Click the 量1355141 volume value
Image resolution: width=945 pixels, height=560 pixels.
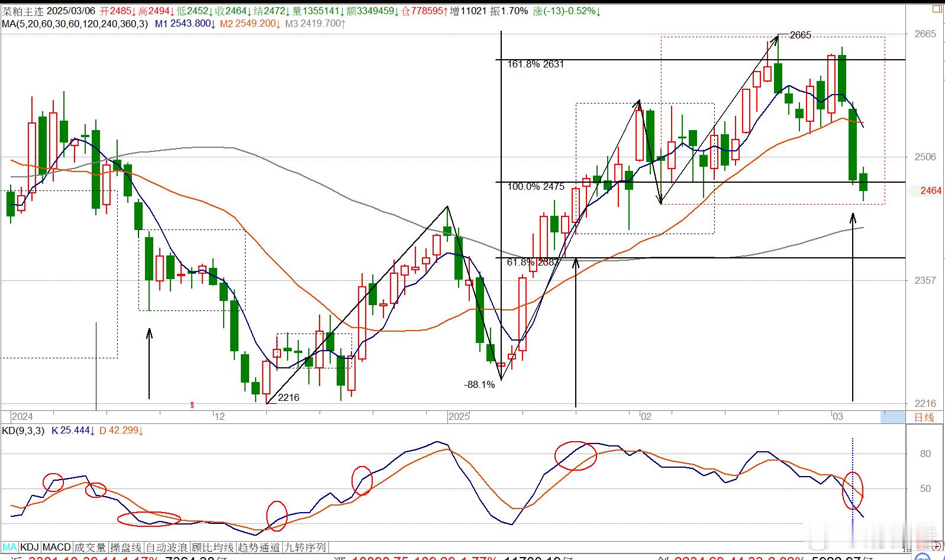317,11
